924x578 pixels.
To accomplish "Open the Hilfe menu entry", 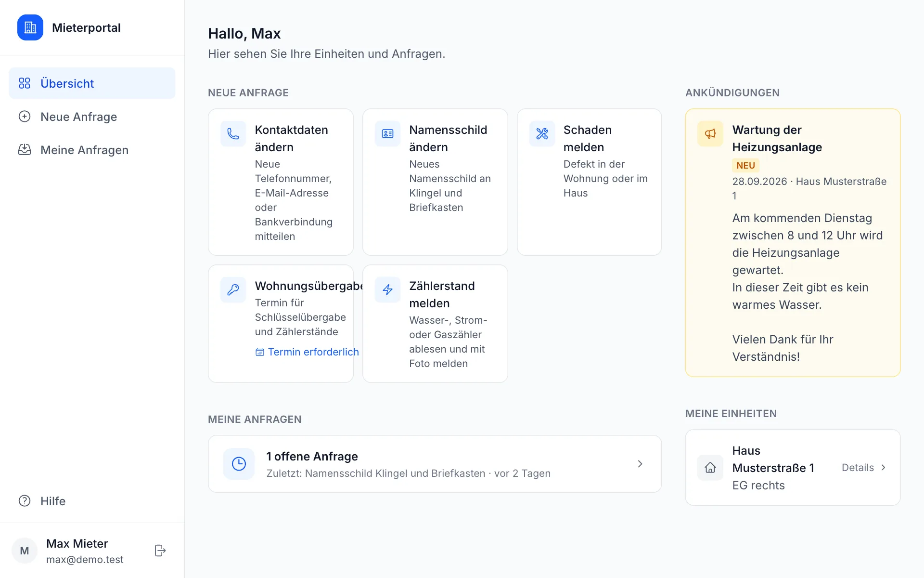I will [x=92, y=501].
